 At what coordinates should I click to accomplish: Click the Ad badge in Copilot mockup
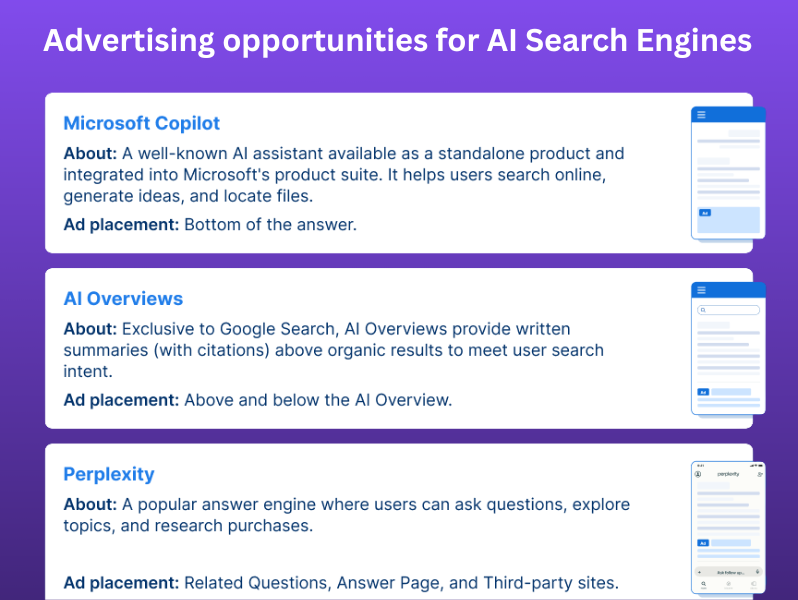point(704,213)
